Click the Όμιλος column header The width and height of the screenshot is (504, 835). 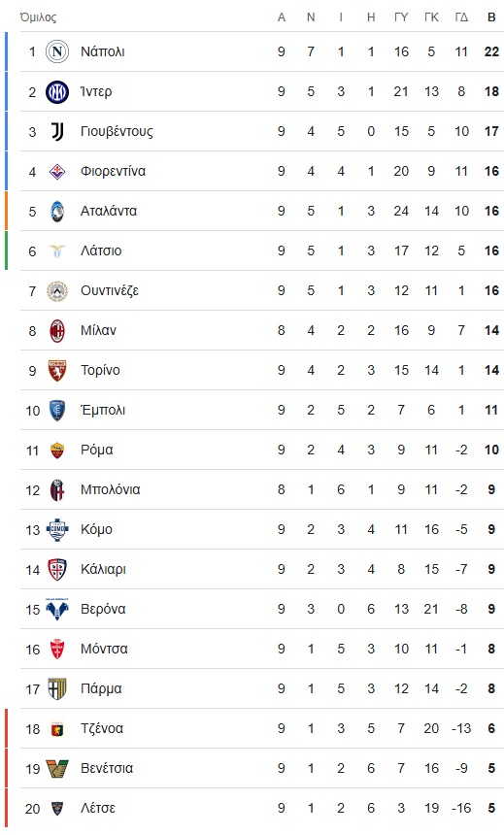[38, 17]
